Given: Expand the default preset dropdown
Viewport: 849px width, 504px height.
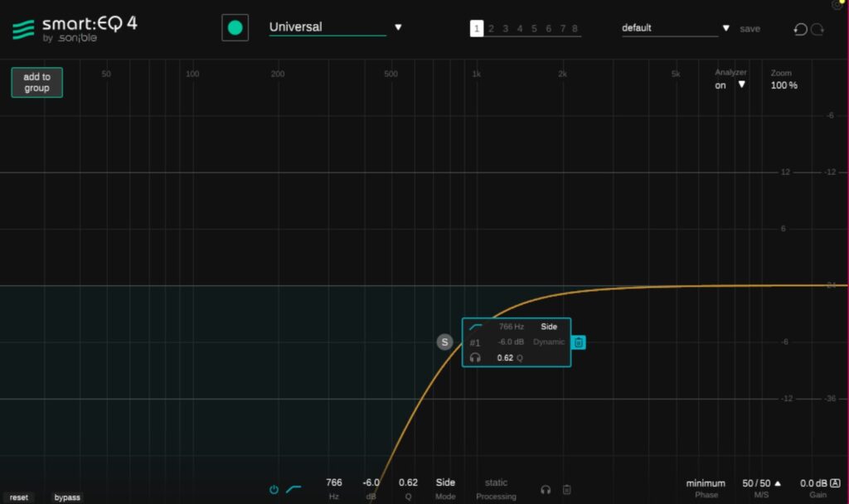Looking at the screenshot, I should [726, 28].
